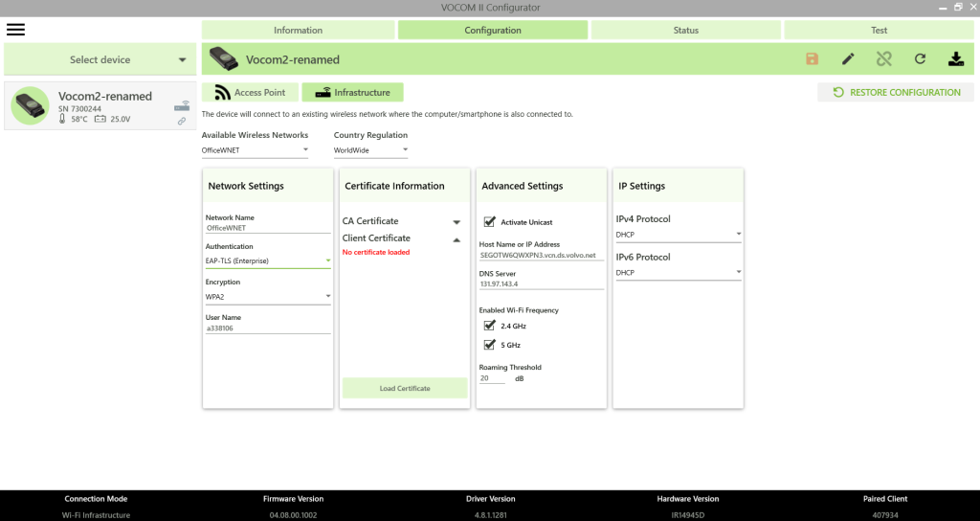Screen dimensions: 980x521
Task: Collapse the Client Certificate section
Action: tap(457, 238)
